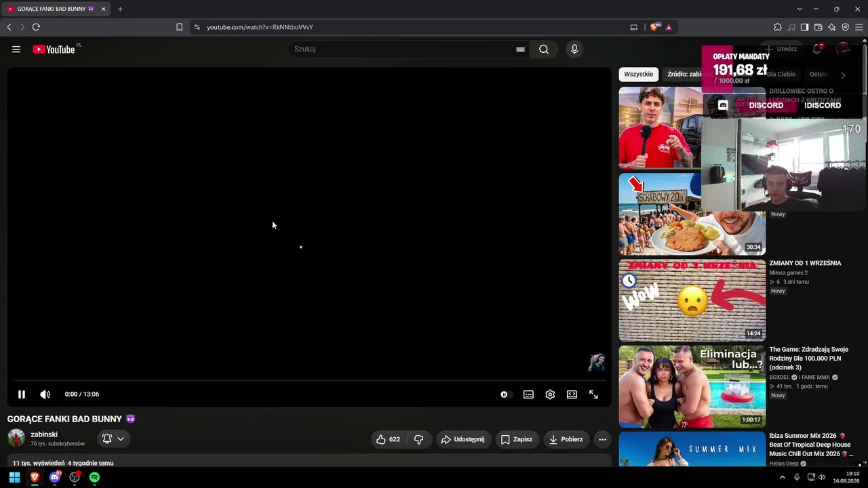
Task: Reload the page in the browser
Action: 36,27
